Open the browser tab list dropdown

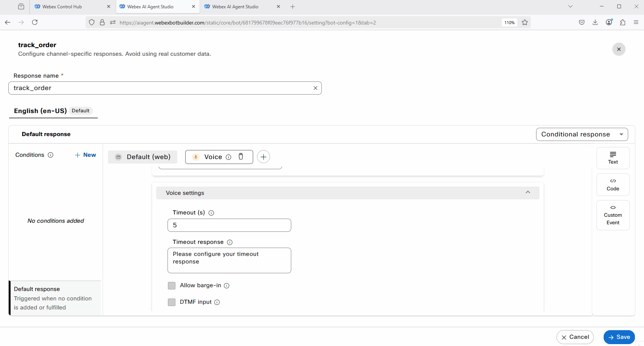tap(570, 6)
